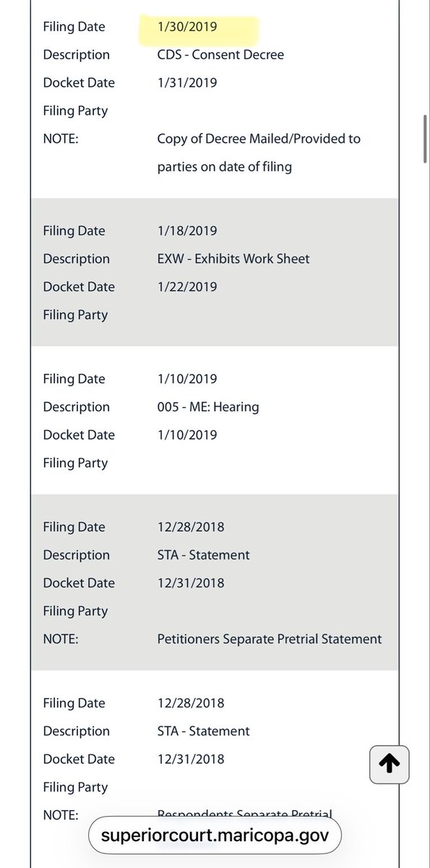Screen dimensions: 430x868
Task: Select the NOTE: label in first entry
Action: pyautogui.click(x=61, y=138)
